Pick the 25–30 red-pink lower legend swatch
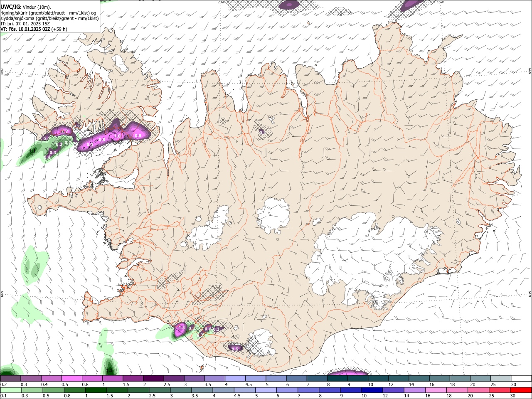Screen dimensions: 532x399 500,390
